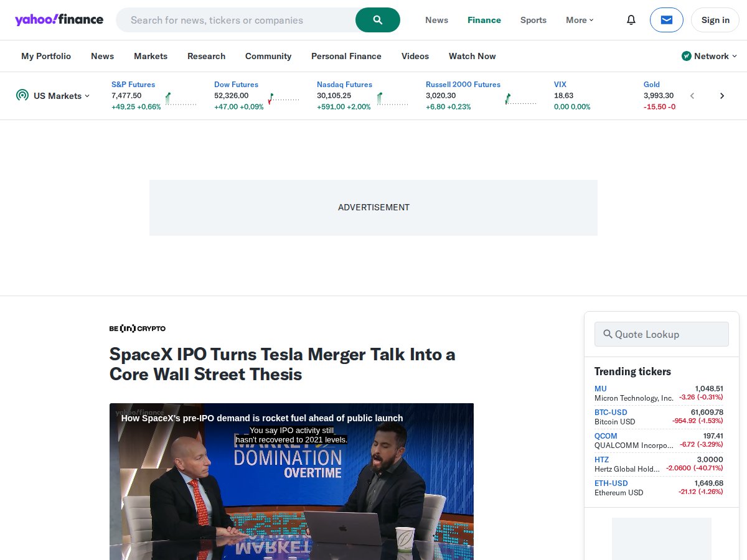The width and height of the screenshot is (747, 560).
Task: Click the Yahoo Finance logo
Action: (59, 19)
